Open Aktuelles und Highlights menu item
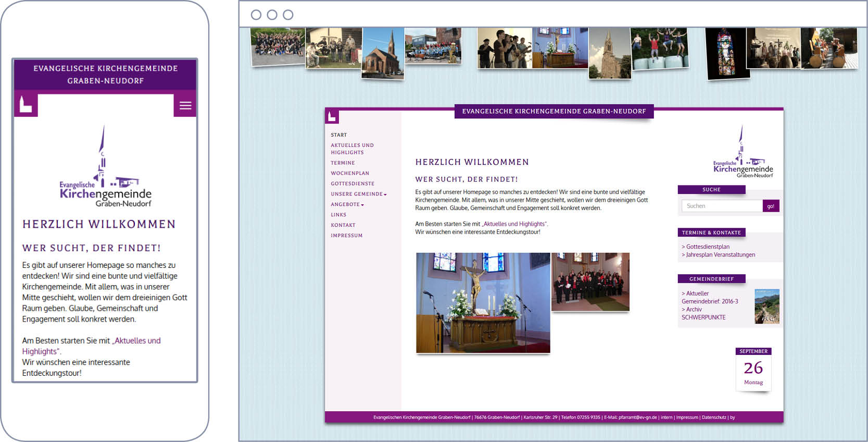868x442 pixels. click(352, 149)
